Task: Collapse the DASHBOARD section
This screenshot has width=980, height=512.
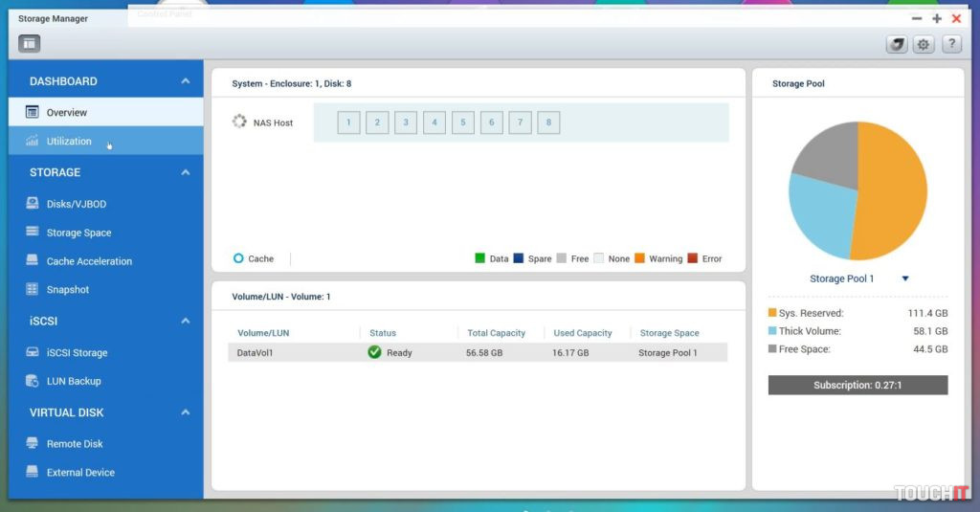Action: tap(186, 81)
